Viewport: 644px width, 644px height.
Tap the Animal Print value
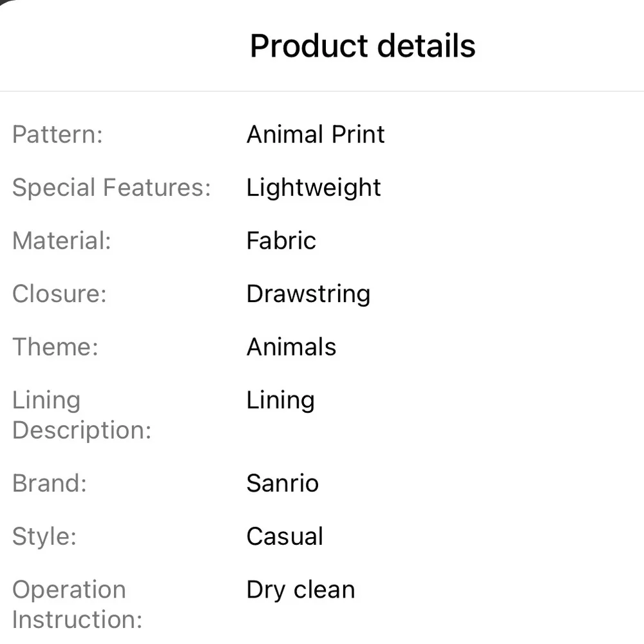click(x=316, y=135)
